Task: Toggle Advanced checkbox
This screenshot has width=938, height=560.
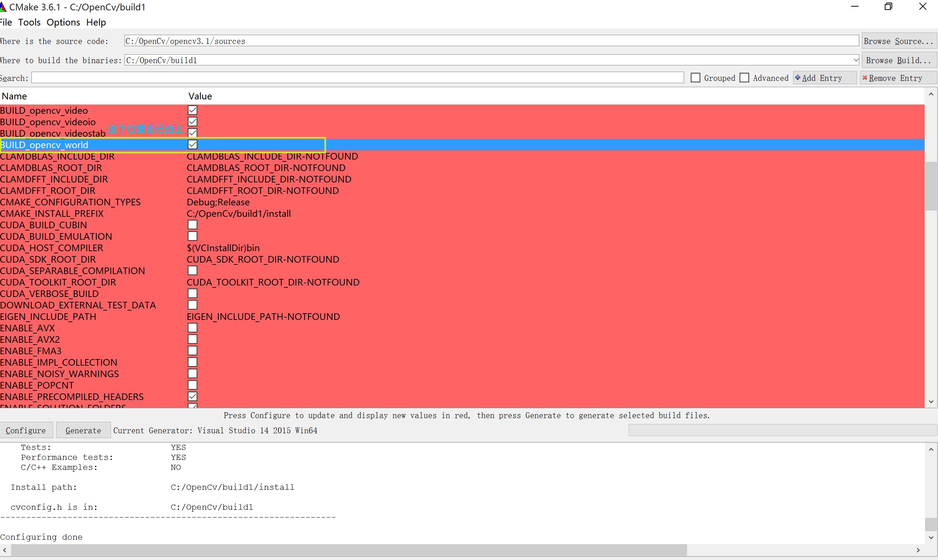Action: pyautogui.click(x=745, y=78)
